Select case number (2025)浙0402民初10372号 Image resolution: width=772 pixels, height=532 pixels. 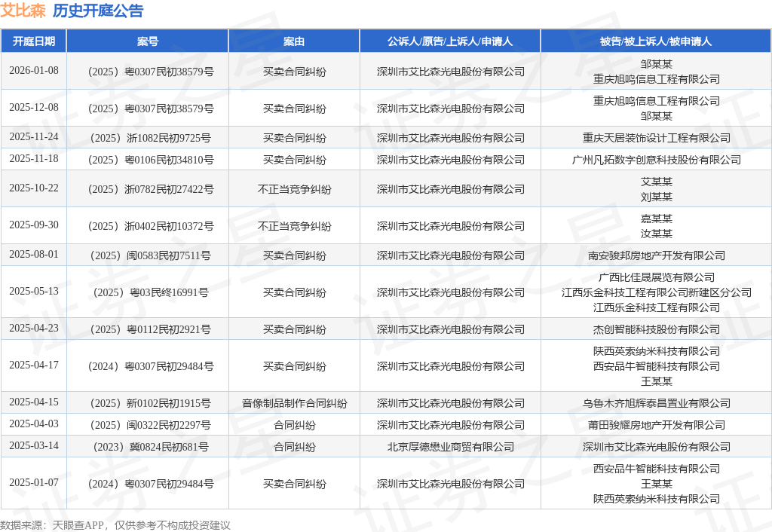click(x=150, y=226)
